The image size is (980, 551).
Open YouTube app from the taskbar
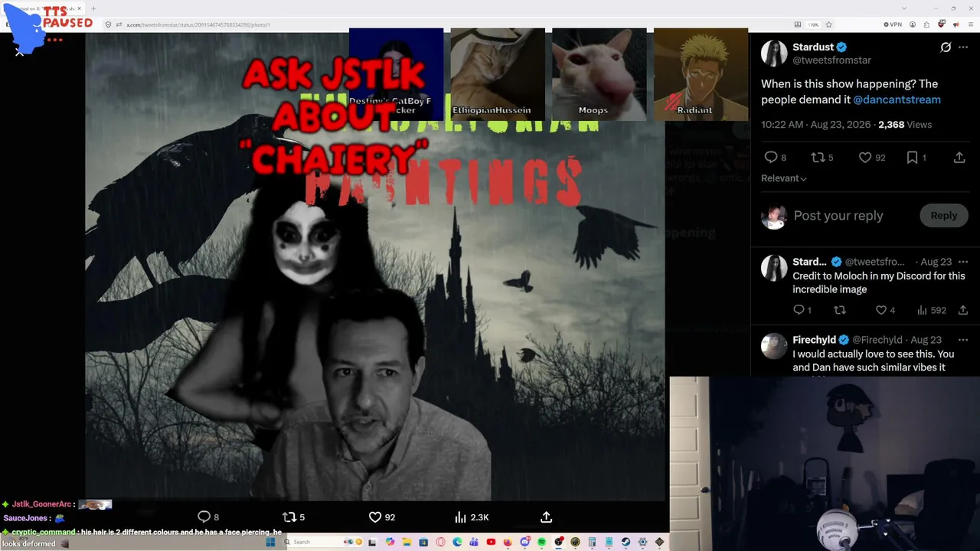pos(491,542)
